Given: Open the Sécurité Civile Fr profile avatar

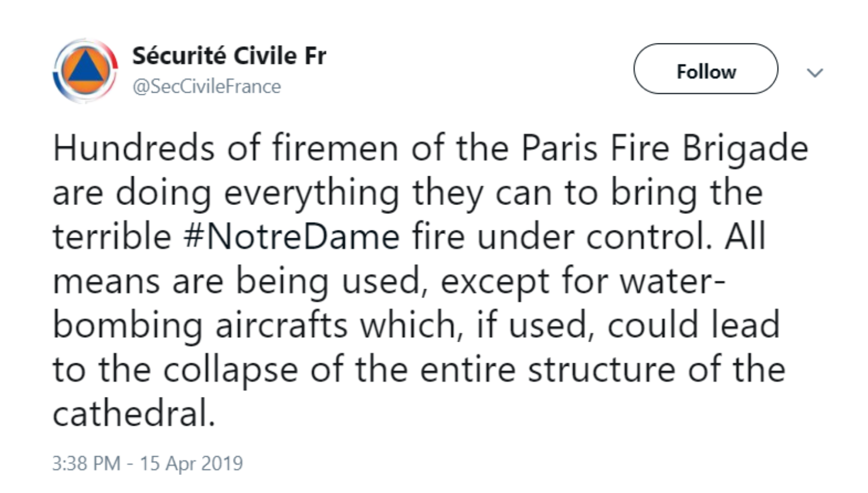Looking at the screenshot, I should (85, 71).
